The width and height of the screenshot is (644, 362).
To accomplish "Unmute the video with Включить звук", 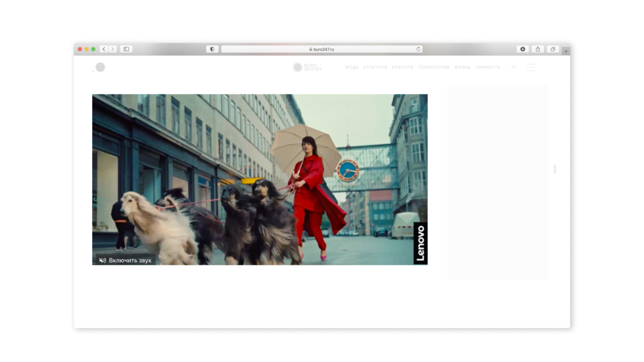I will point(125,260).
